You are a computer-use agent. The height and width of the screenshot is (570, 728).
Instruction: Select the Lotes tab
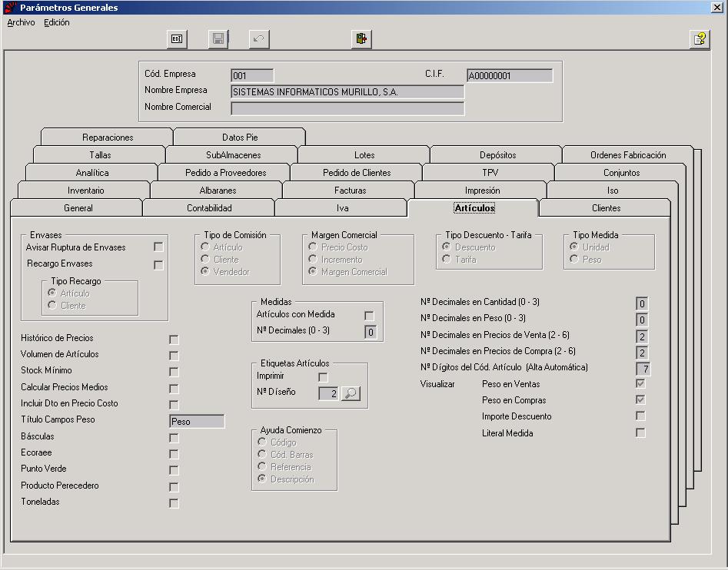click(364, 155)
